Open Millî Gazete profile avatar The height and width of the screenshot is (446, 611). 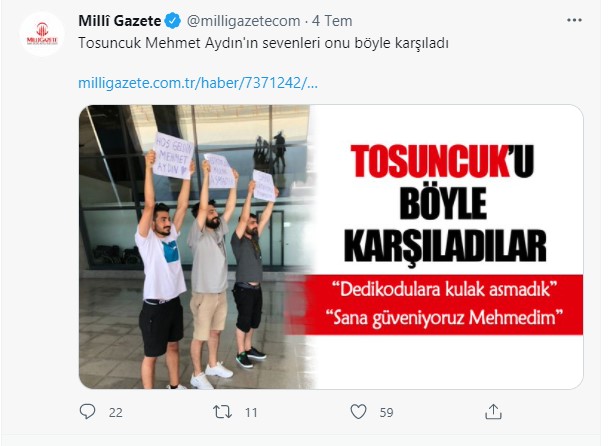point(42,34)
